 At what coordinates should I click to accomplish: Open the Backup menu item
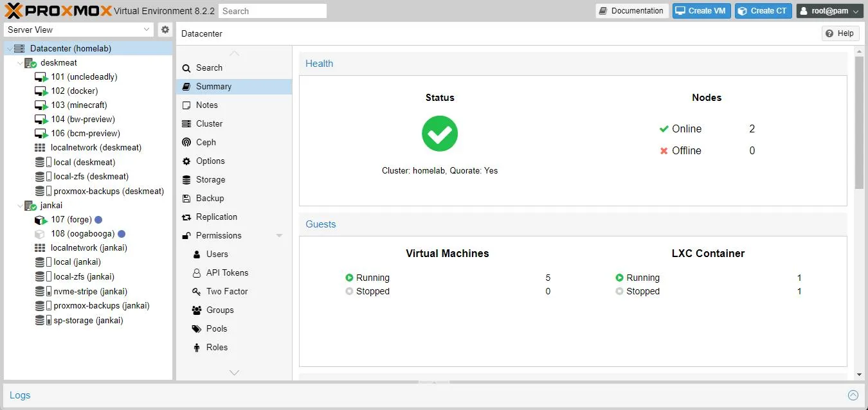[234, 199]
